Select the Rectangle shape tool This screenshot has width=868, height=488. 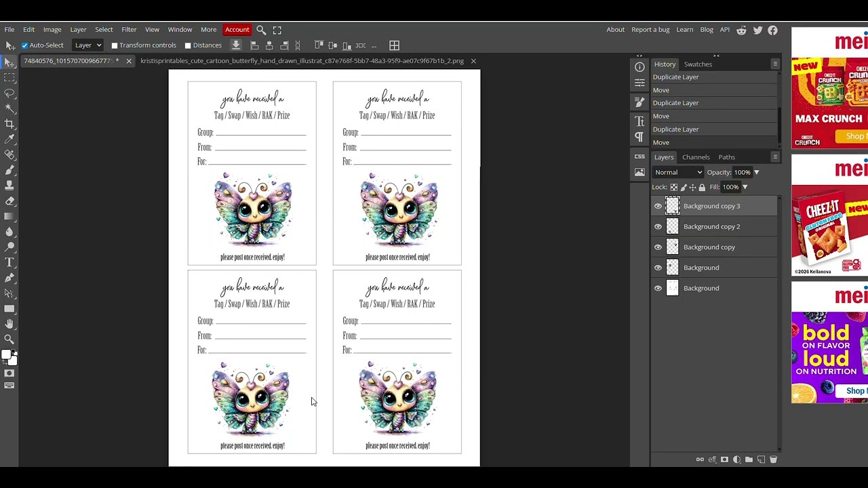[9, 308]
